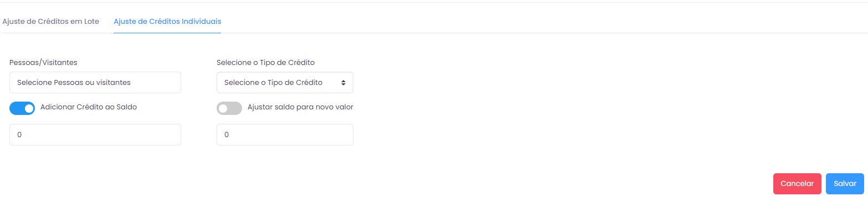Turn off the Adicionar Crédito ao Saldo switch

pos(22,108)
